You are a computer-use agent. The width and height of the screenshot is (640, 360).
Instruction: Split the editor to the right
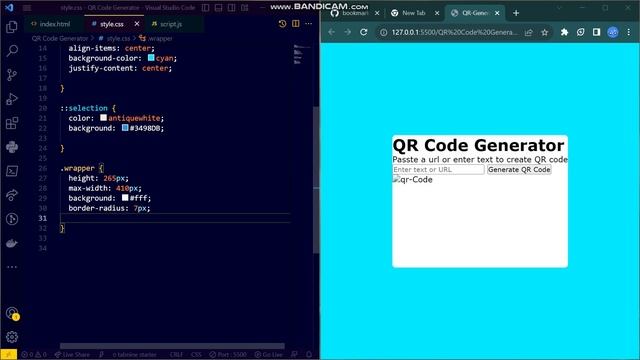[x=296, y=24]
